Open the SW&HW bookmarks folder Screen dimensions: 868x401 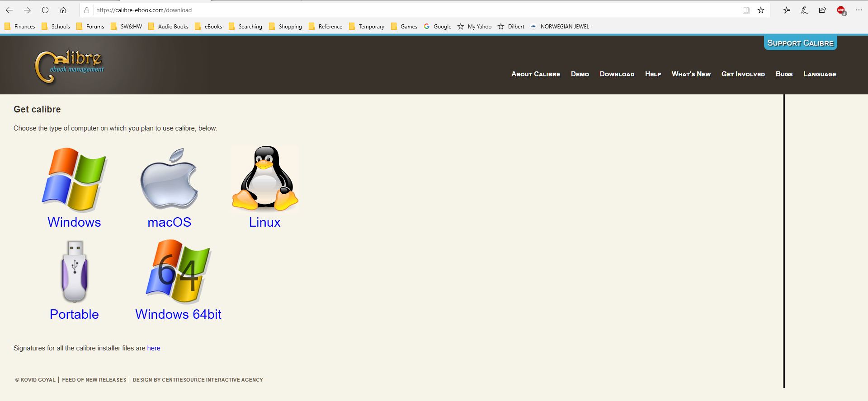(126, 27)
